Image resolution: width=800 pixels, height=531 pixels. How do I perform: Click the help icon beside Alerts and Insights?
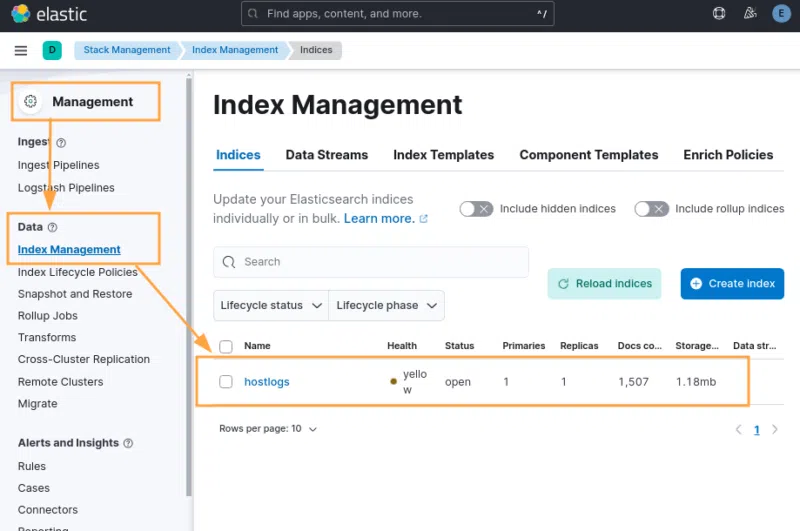(x=128, y=443)
